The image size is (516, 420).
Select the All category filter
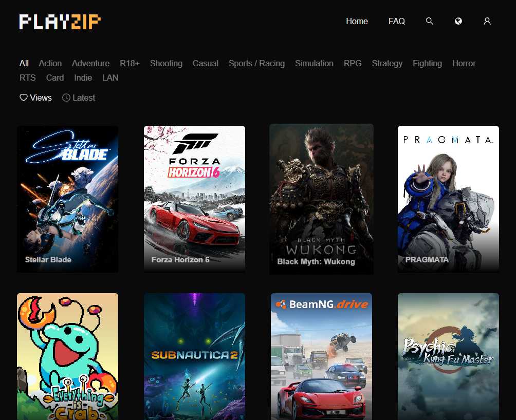tap(24, 63)
